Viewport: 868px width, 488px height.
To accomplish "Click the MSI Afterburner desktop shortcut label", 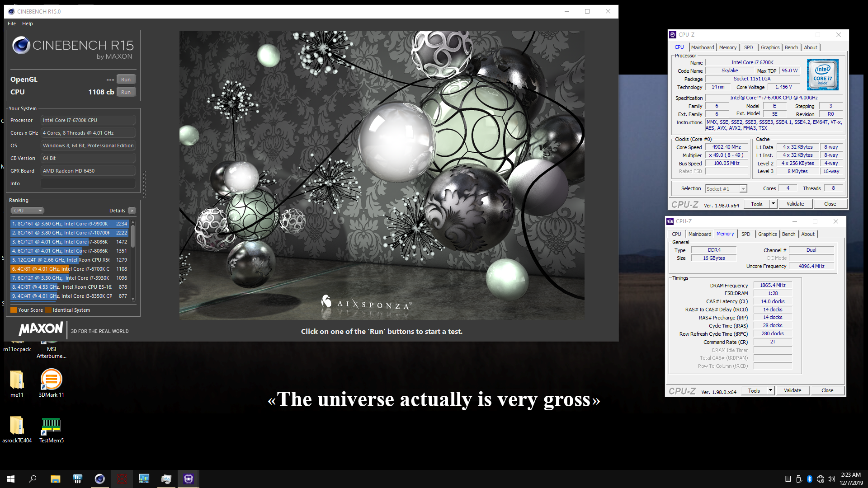I will click(52, 352).
